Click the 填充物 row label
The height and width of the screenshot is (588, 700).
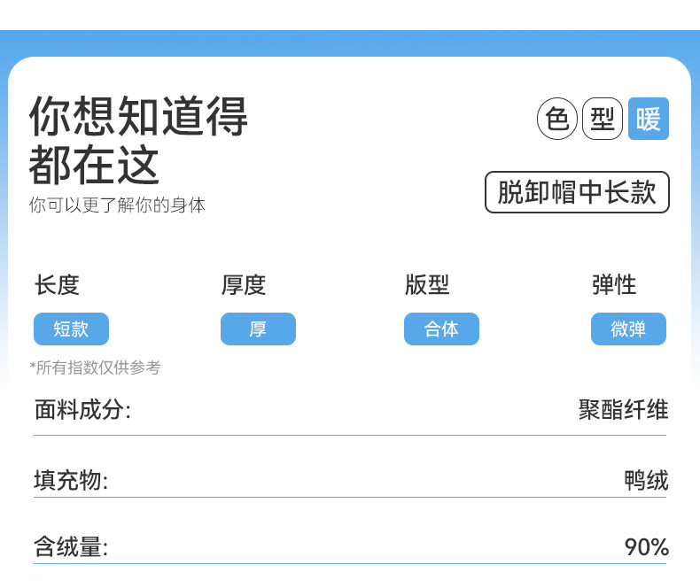click(x=71, y=481)
